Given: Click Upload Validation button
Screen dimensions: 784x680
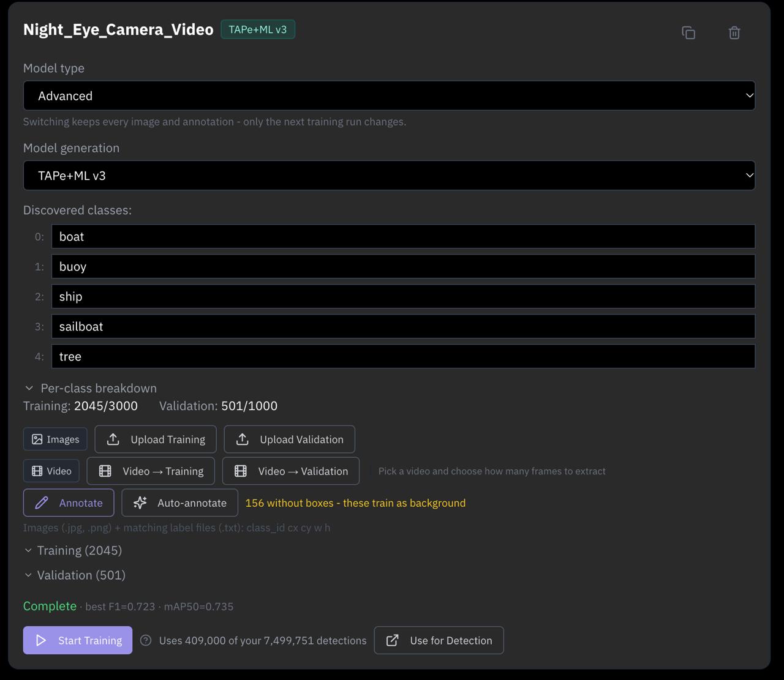Looking at the screenshot, I should [x=289, y=439].
